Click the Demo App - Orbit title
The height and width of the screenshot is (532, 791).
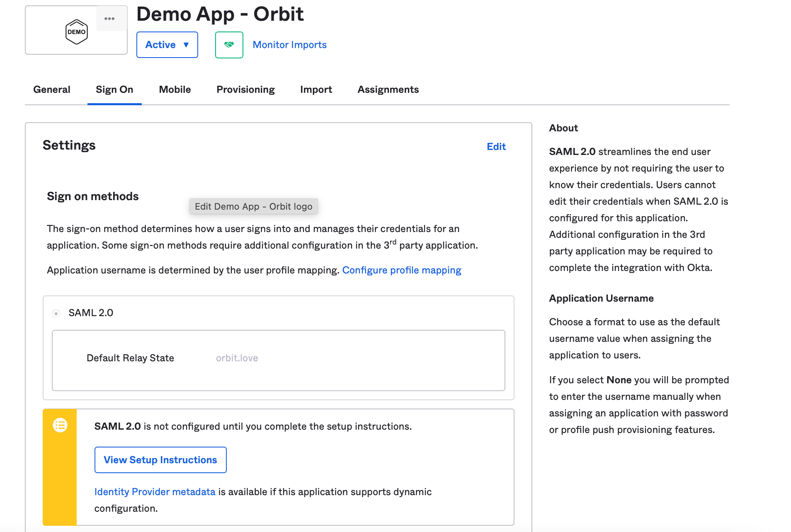pyautogui.click(x=220, y=14)
